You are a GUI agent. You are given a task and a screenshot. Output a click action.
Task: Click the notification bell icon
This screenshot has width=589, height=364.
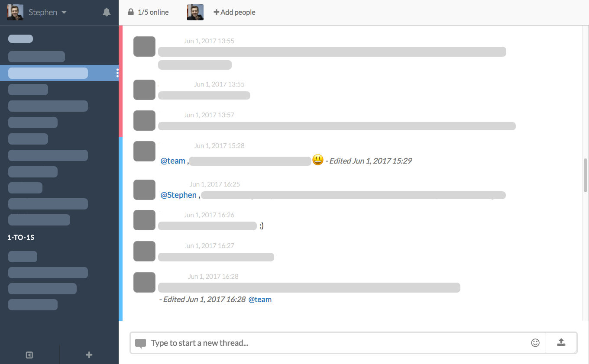click(x=107, y=12)
